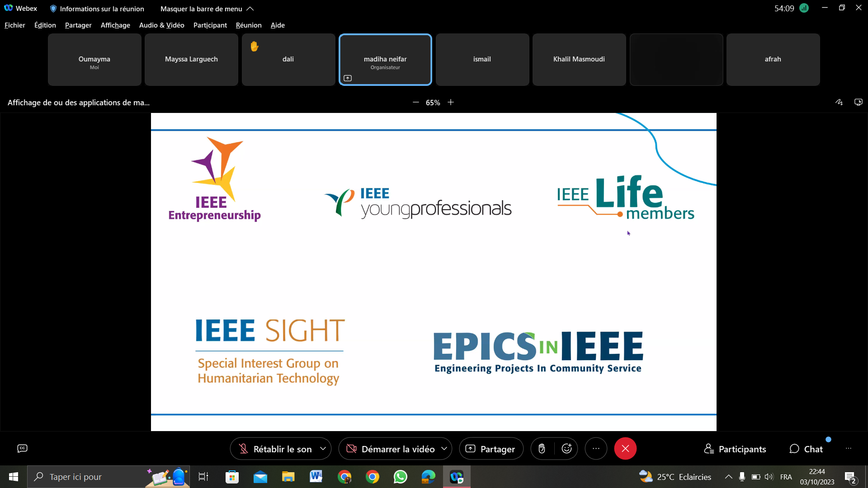
Task: Open second Chrome icon in taskbar
Action: click(x=372, y=477)
